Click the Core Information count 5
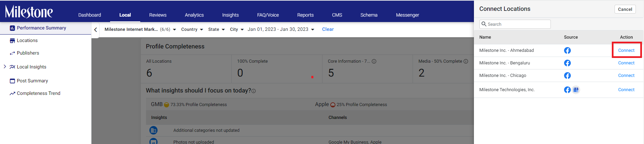644x144 pixels. point(331,73)
